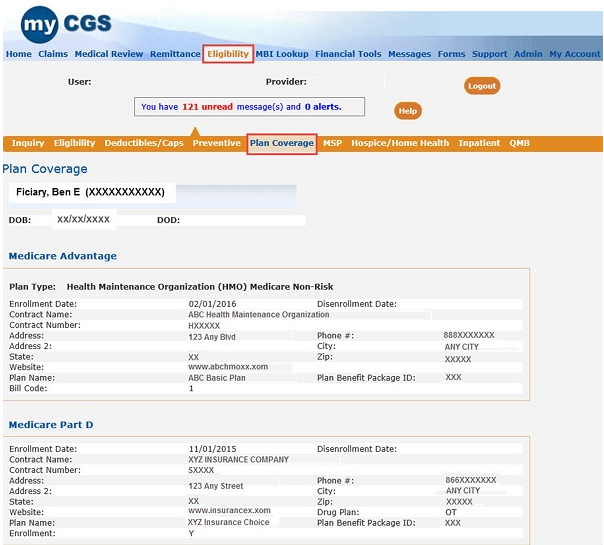Select the Inpatient sub-tab

[479, 143]
